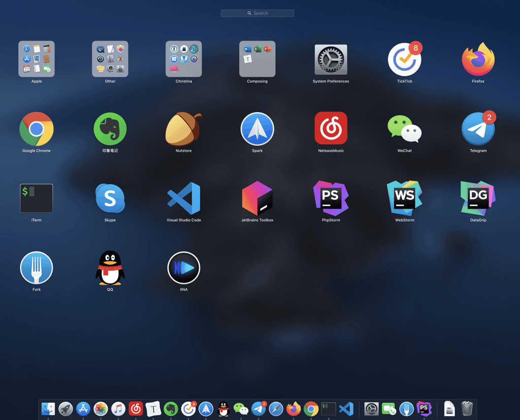
Task: Open Photos in the Dock
Action: click(x=101, y=409)
